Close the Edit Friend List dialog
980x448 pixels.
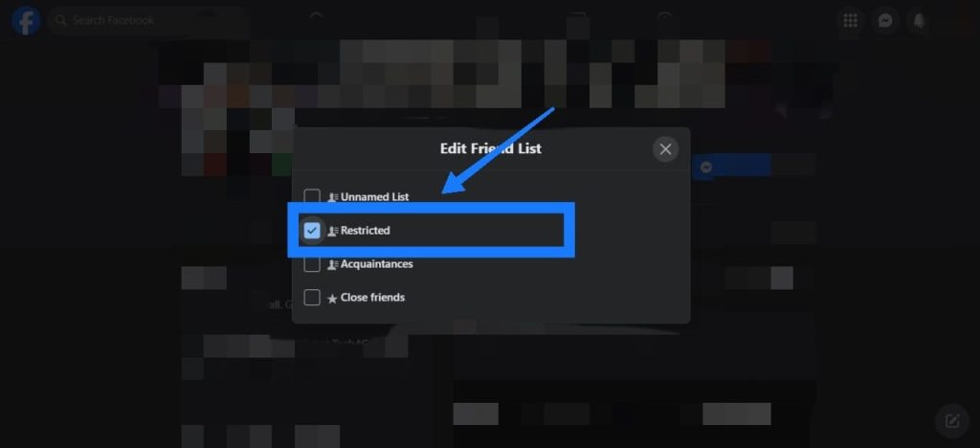[665, 149]
